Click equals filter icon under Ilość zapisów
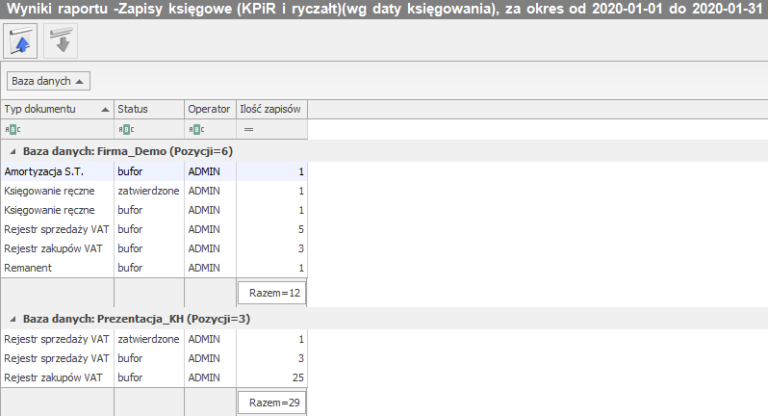The height and width of the screenshot is (416, 768). click(247, 129)
